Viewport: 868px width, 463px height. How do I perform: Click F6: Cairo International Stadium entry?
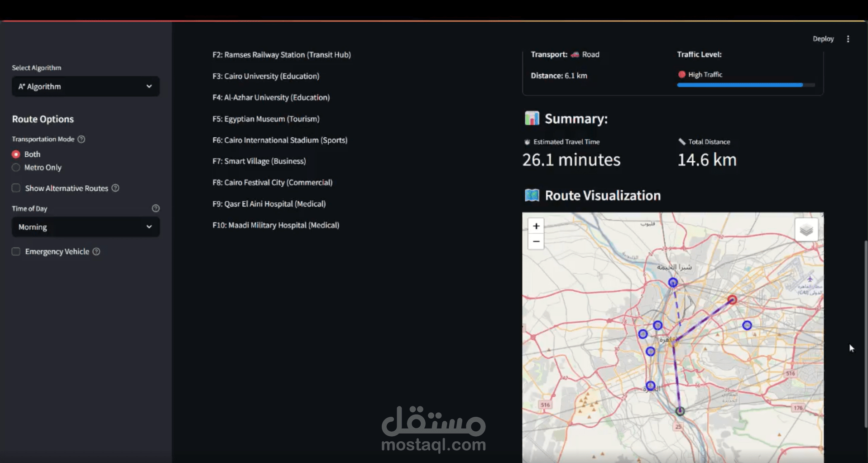click(x=280, y=140)
